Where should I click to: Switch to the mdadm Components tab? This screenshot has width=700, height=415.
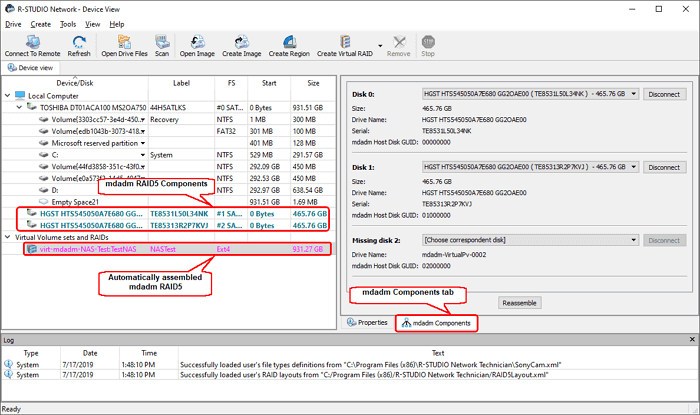(437, 323)
